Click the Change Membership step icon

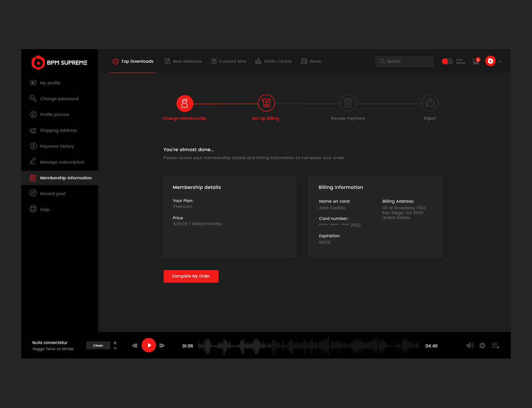coord(185,103)
